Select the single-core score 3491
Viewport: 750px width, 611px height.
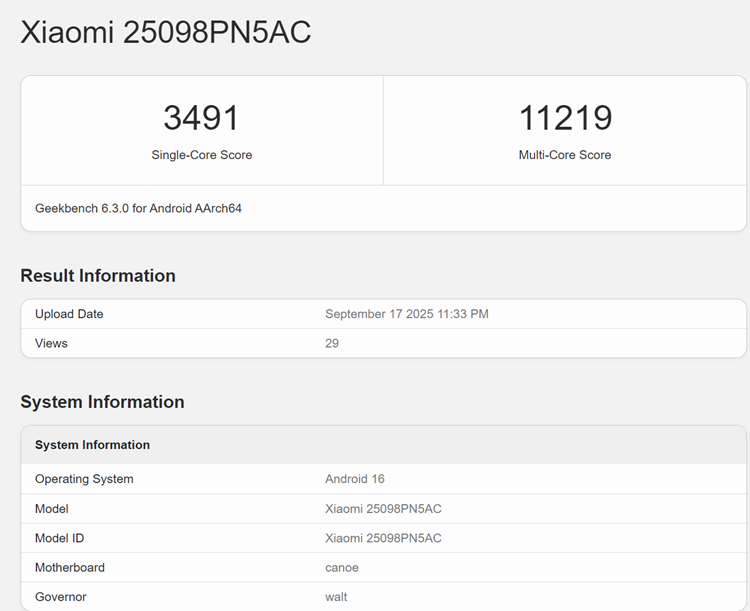coord(201,118)
